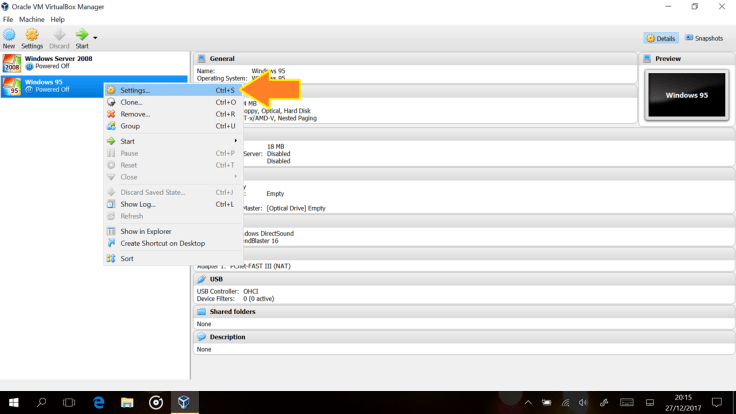This screenshot has height=414, width=736.
Task: Click the New virtual machine toolbar icon
Action: point(9,38)
